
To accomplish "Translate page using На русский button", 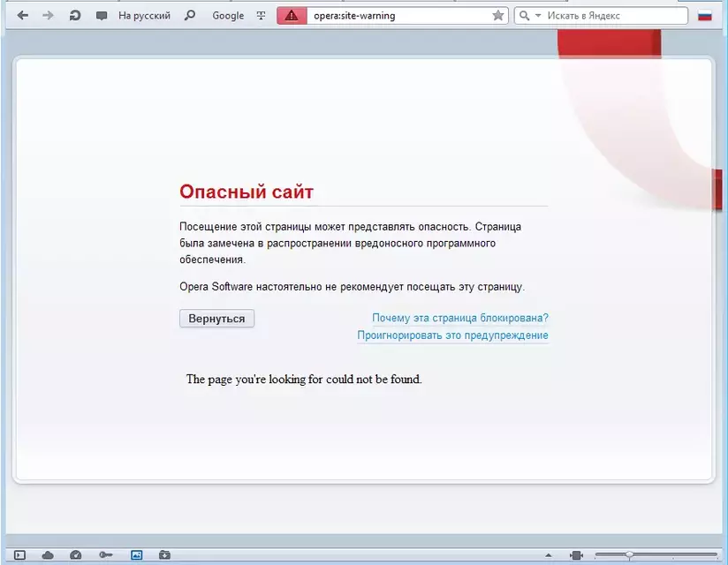I will (x=144, y=16).
